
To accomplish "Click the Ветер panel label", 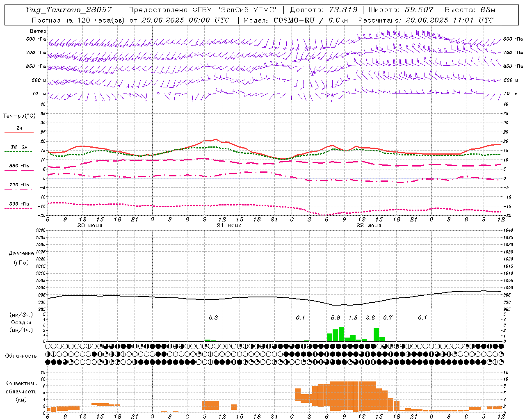I will [x=38, y=31].
